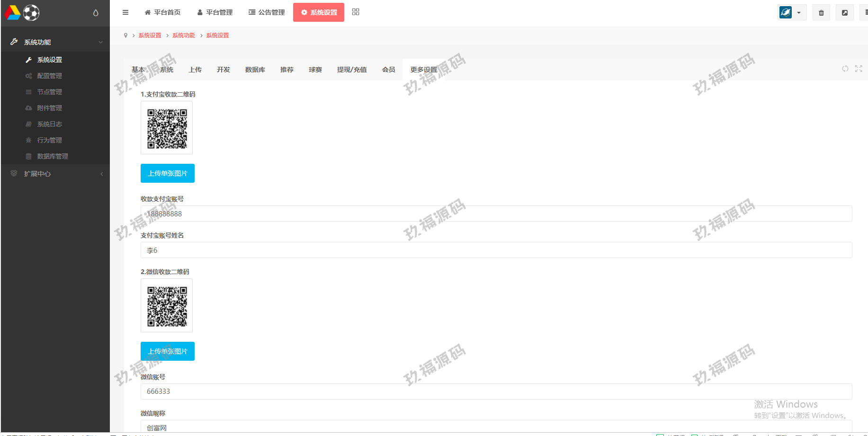Screen dimensions: 868x436
Task: Click the external link icon in header
Action: pos(844,13)
